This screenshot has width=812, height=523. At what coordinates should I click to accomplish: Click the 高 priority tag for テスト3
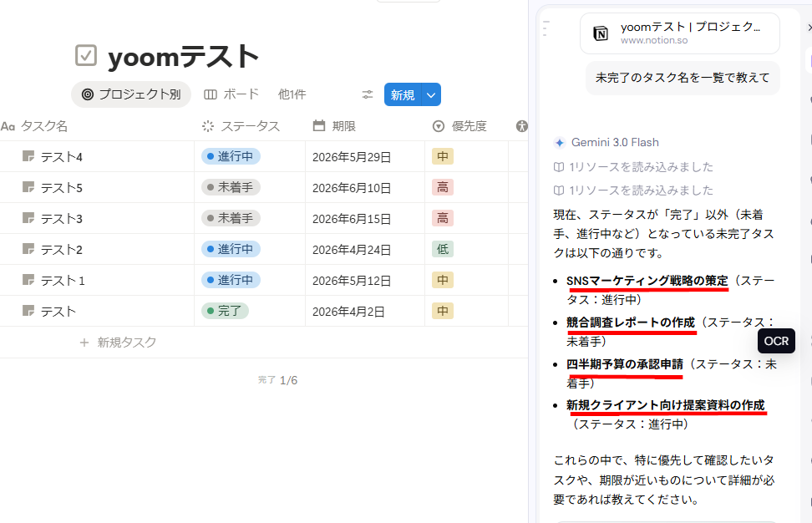(443, 218)
